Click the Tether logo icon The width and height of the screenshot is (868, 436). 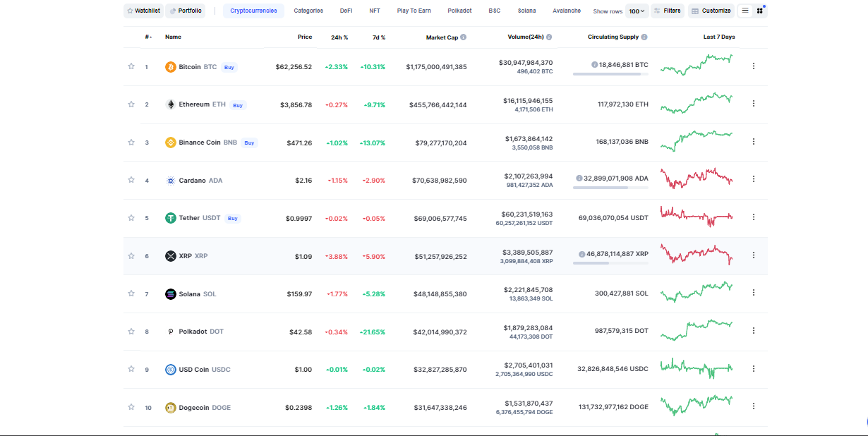[x=171, y=218]
